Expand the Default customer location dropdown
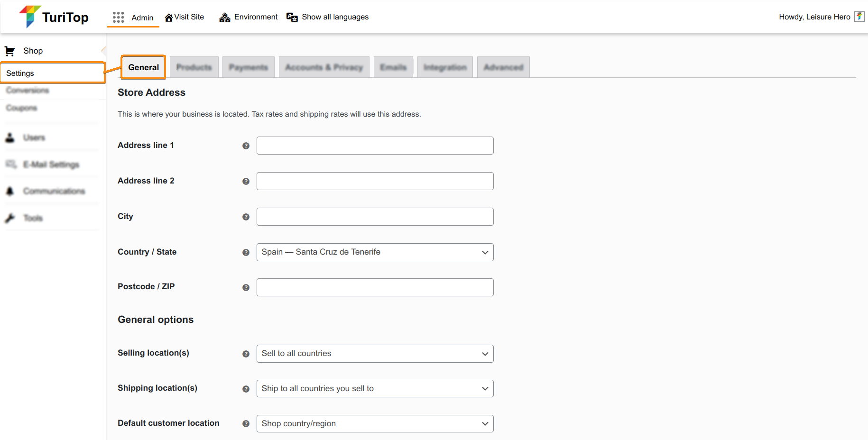868x440 pixels. point(375,424)
